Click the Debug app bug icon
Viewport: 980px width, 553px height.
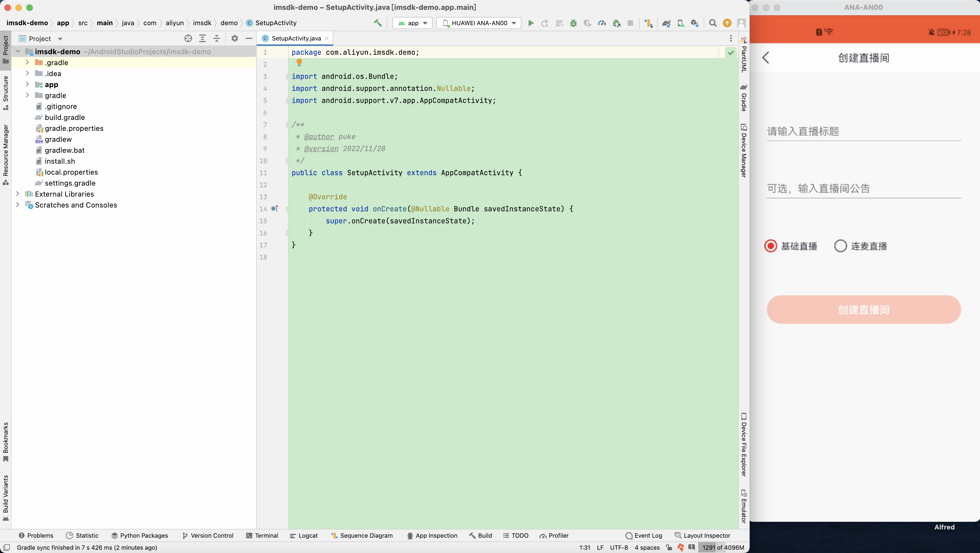click(x=573, y=23)
